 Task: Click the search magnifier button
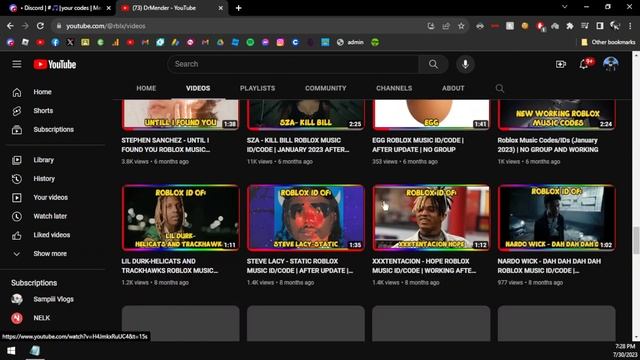coord(433,64)
